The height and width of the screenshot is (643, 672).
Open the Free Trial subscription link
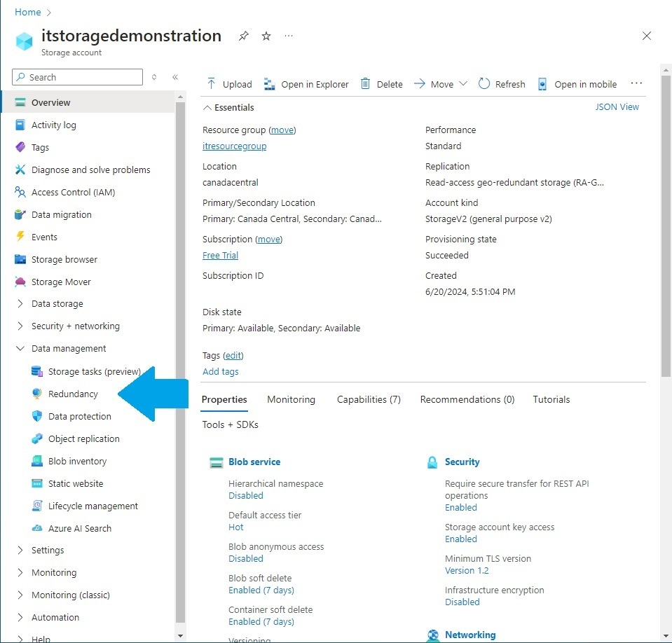[x=220, y=256]
